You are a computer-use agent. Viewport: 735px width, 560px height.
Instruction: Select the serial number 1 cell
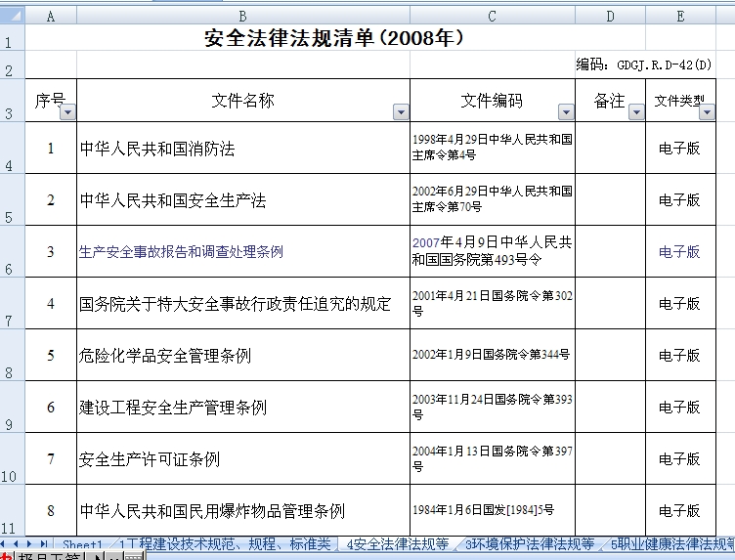pos(51,149)
